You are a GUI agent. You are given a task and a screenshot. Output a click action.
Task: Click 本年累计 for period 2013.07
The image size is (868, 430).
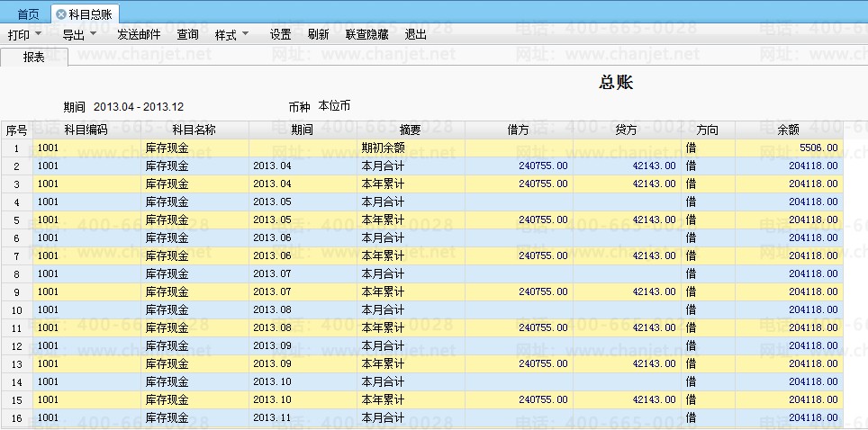coord(411,291)
